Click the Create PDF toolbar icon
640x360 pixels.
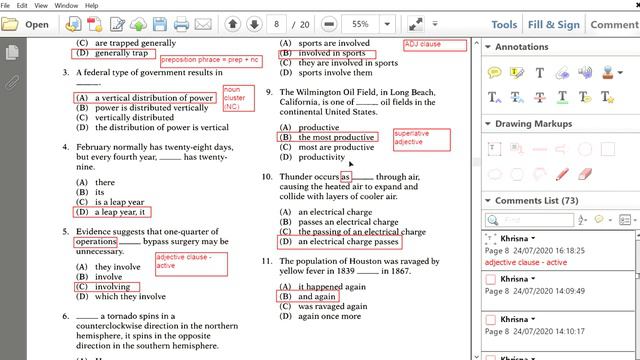73,24
